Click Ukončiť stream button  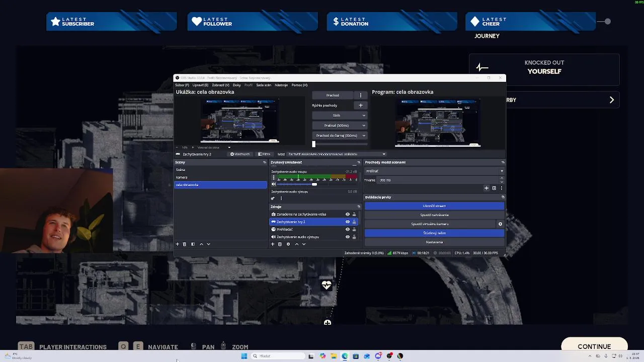tap(434, 206)
